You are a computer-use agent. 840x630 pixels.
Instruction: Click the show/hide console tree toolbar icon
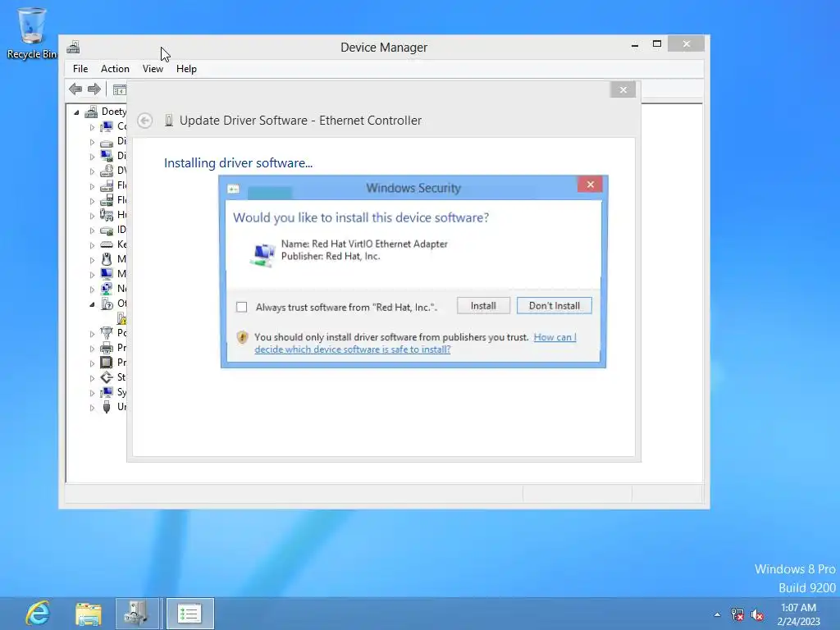pos(120,89)
